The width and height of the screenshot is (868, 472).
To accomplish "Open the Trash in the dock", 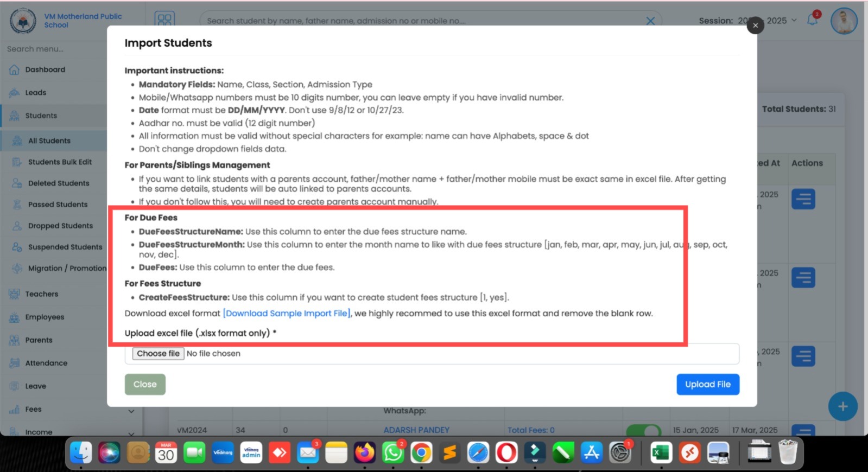I will (788, 452).
